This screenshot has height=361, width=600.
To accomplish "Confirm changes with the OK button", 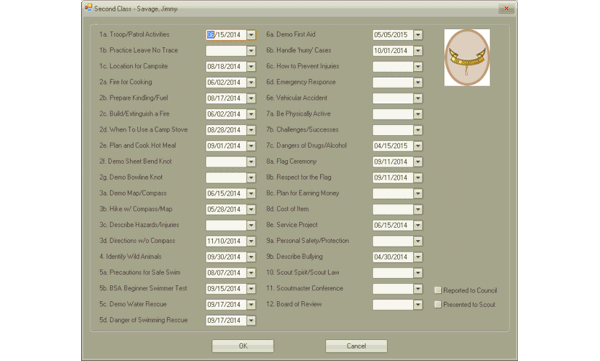I will click(x=243, y=346).
